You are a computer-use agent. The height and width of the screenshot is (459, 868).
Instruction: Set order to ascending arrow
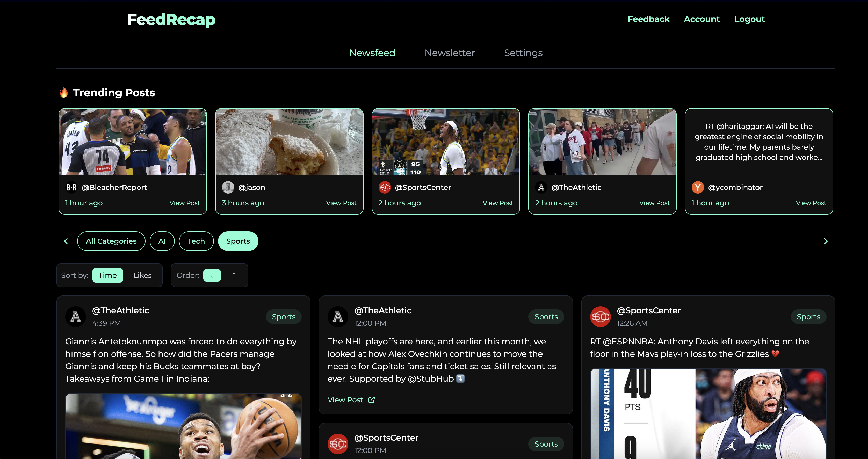(234, 276)
